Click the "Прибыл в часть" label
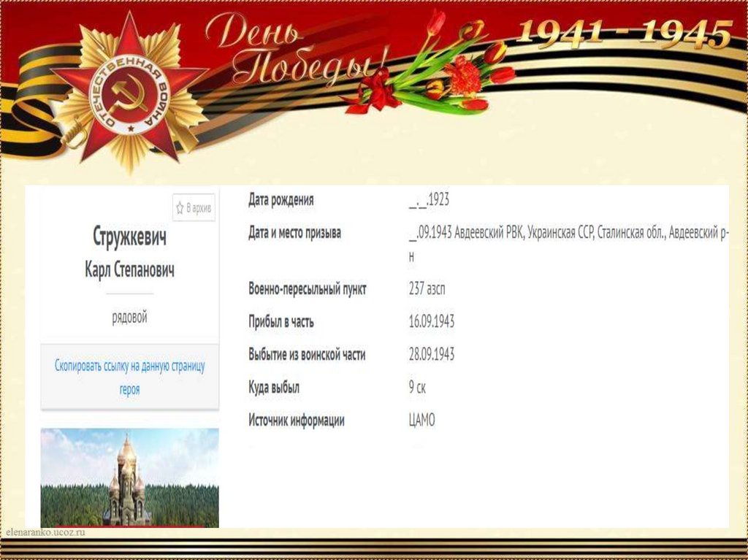This screenshot has height=560, width=748. pyautogui.click(x=281, y=322)
